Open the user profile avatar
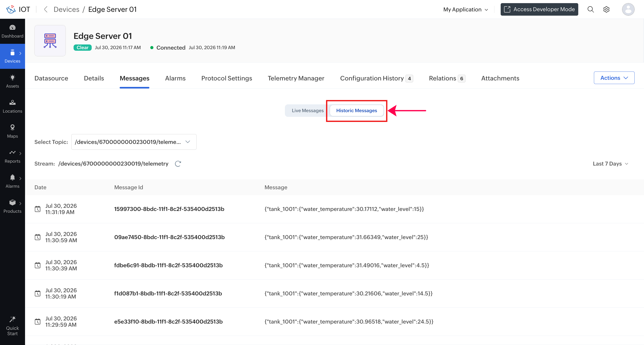This screenshot has width=644, height=345. pos(628,9)
